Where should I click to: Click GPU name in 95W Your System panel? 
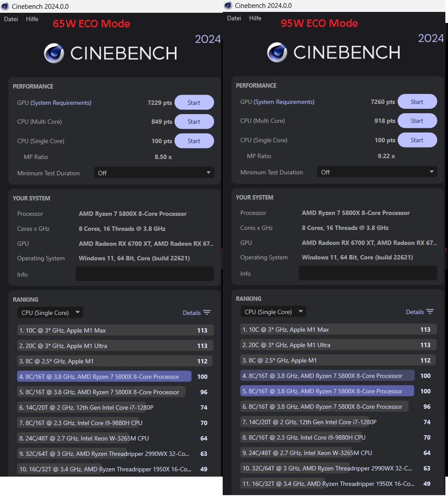[x=369, y=243]
